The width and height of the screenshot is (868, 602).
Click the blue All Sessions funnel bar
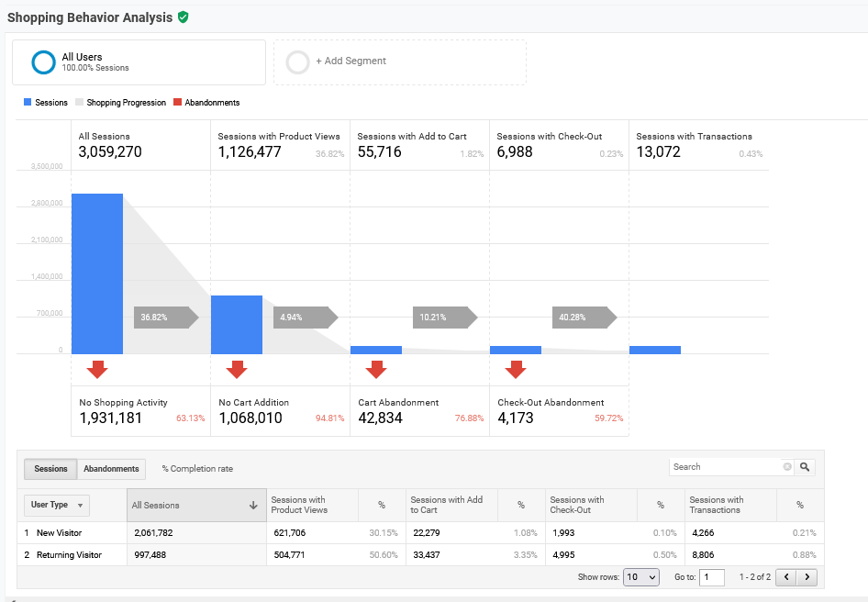tap(97, 273)
